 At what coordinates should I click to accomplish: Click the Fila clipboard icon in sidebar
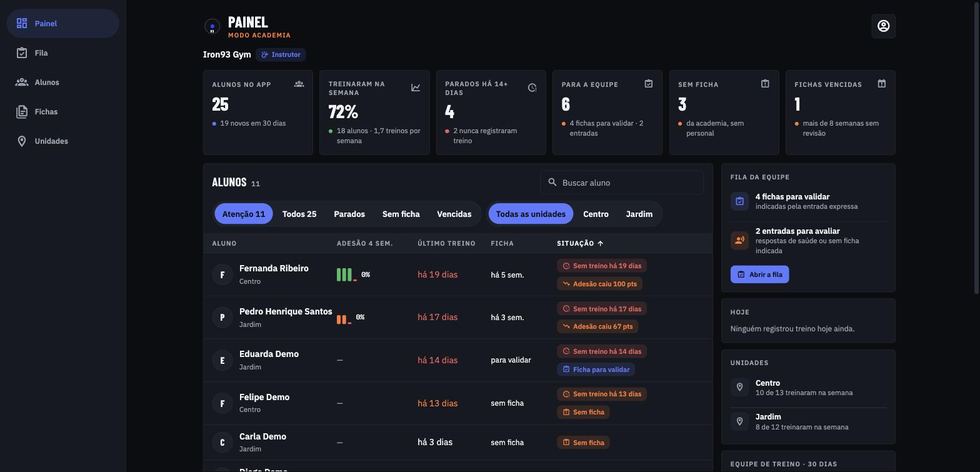click(22, 53)
